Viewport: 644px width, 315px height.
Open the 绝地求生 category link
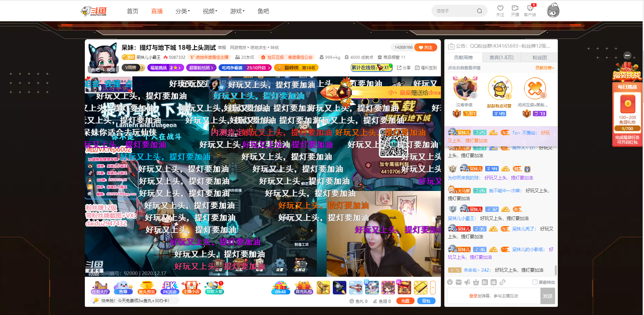(x=258, y=48)
